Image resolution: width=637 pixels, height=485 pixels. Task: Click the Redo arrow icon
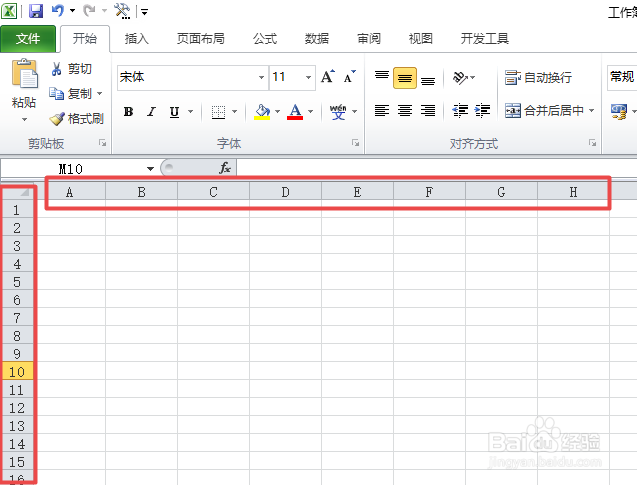pyautogui.click(x=89, y=11)
